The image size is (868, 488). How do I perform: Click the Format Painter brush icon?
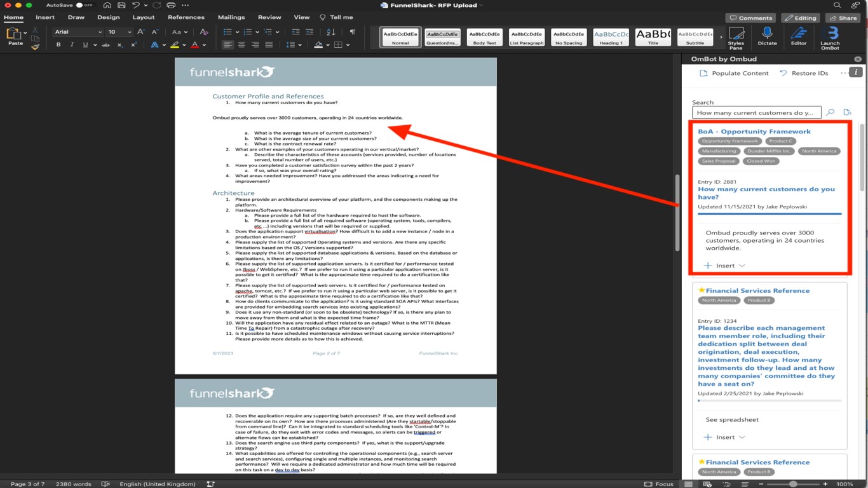pyautogui.click(x=35, y=46)
